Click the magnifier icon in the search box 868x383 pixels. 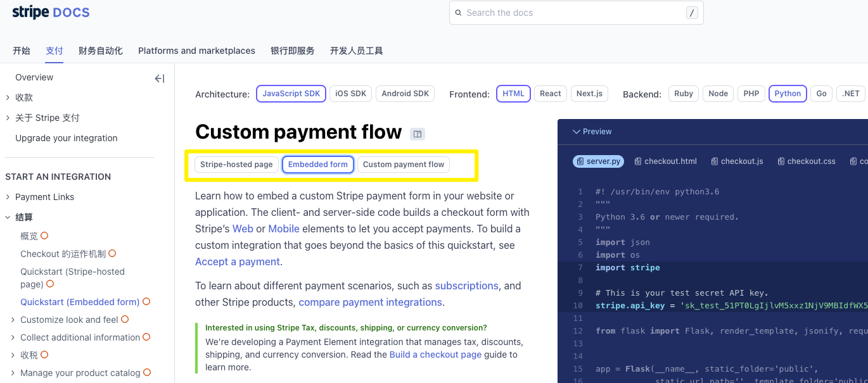458,13
